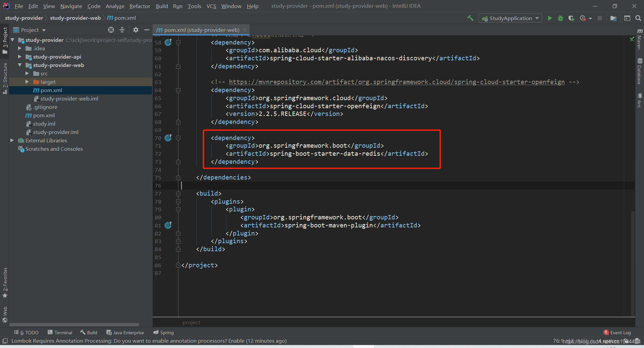
Task: Select .gitignore file in project tree
Action: [x=45, y=107]
